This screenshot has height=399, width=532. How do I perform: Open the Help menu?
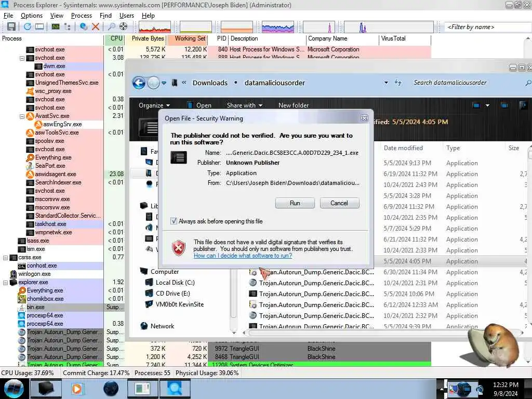[148, 16]
